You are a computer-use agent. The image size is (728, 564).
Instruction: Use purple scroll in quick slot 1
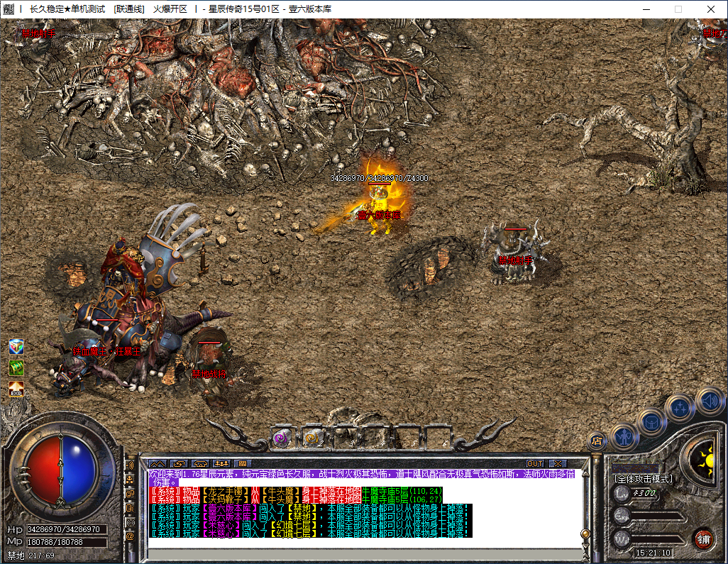coord(282,438)
